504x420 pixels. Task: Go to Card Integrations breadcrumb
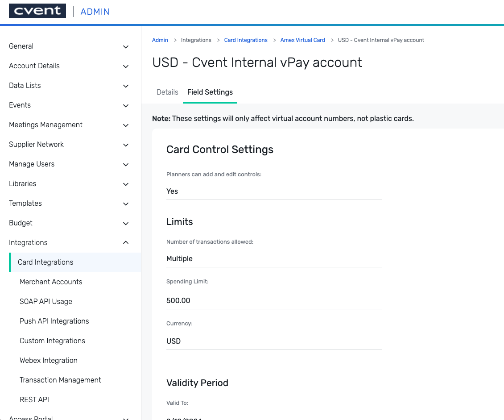246,40
